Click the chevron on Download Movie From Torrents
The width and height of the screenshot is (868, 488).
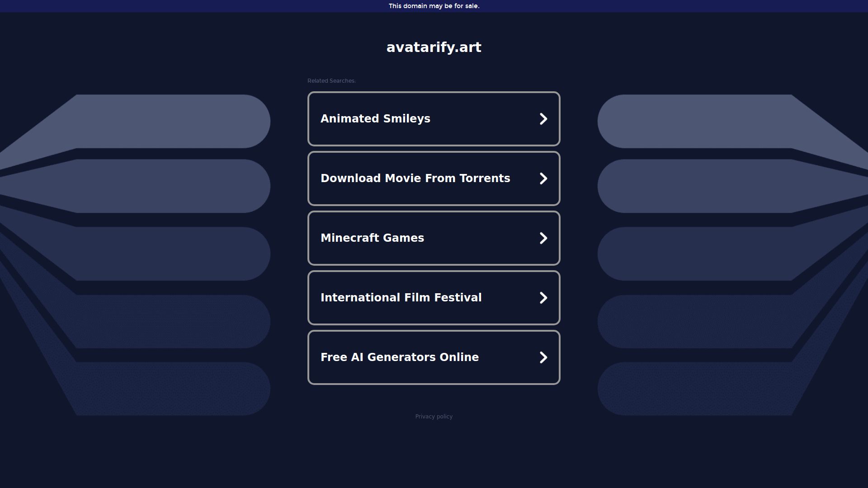tap(543, 178)
